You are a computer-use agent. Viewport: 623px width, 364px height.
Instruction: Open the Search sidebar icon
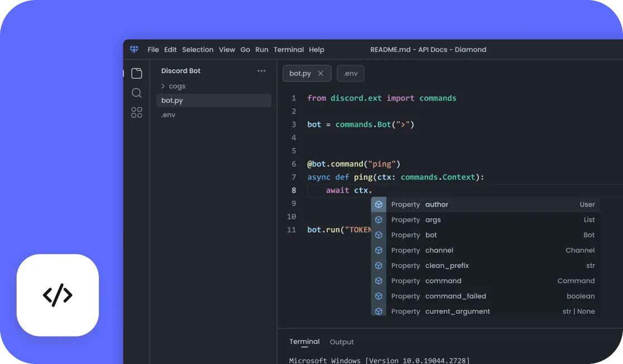(137, 93)
